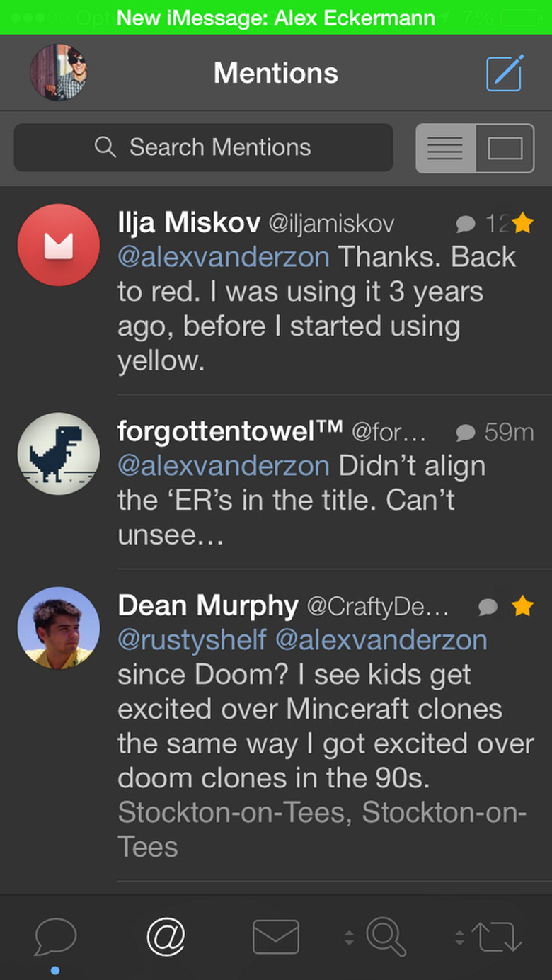Open the New iMessage notification banner

[x=276, y=18]
